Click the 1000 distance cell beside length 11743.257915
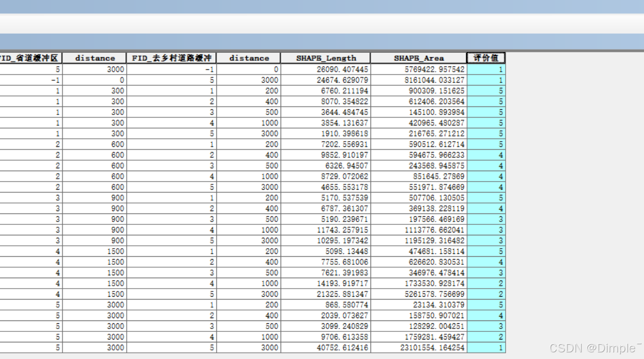Viewport: 644px width, 359px height. tap(249, 230)
